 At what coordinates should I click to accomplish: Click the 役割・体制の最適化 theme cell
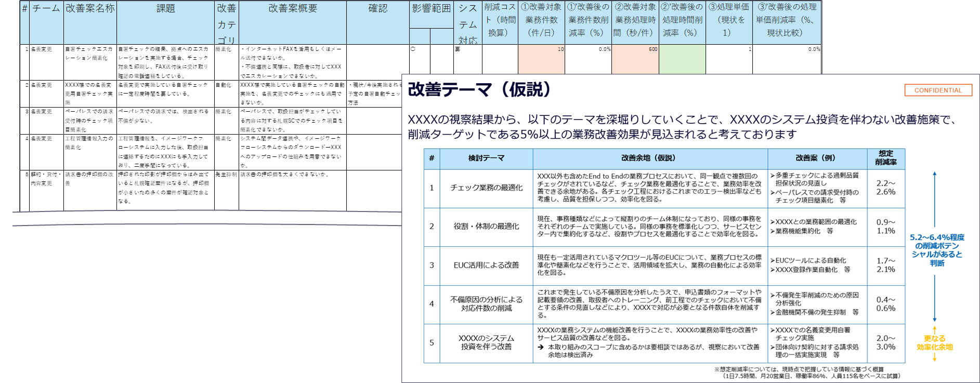tap(486, 227)
